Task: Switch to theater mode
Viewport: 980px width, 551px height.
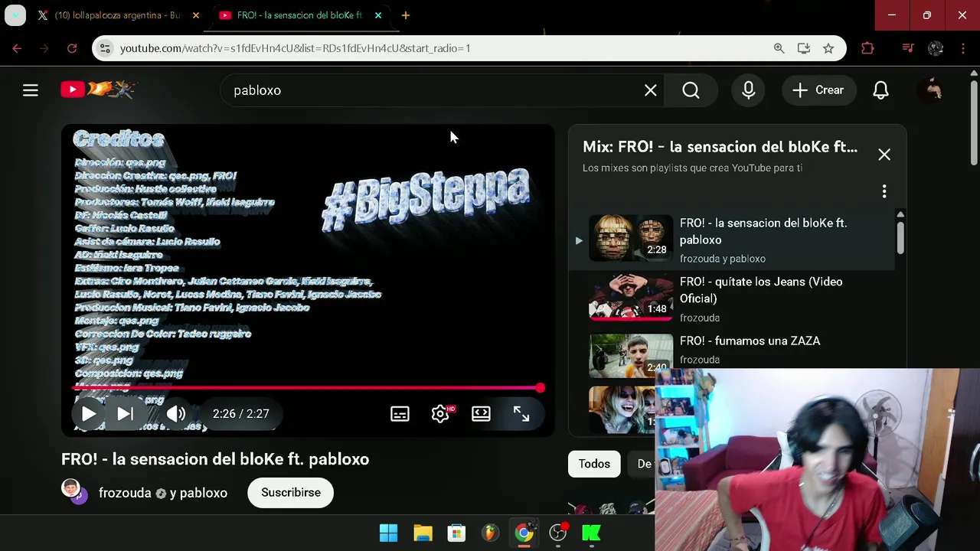Action: click(x=481, y=414)
